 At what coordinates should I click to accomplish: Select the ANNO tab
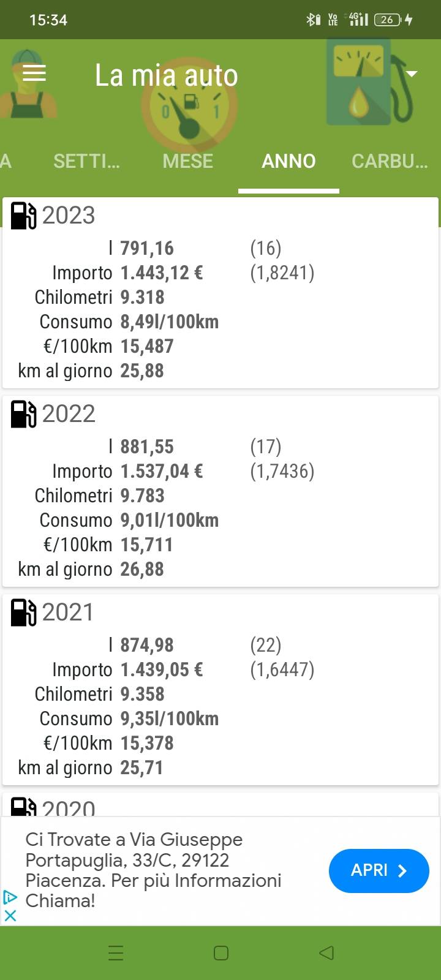[288, 161]
